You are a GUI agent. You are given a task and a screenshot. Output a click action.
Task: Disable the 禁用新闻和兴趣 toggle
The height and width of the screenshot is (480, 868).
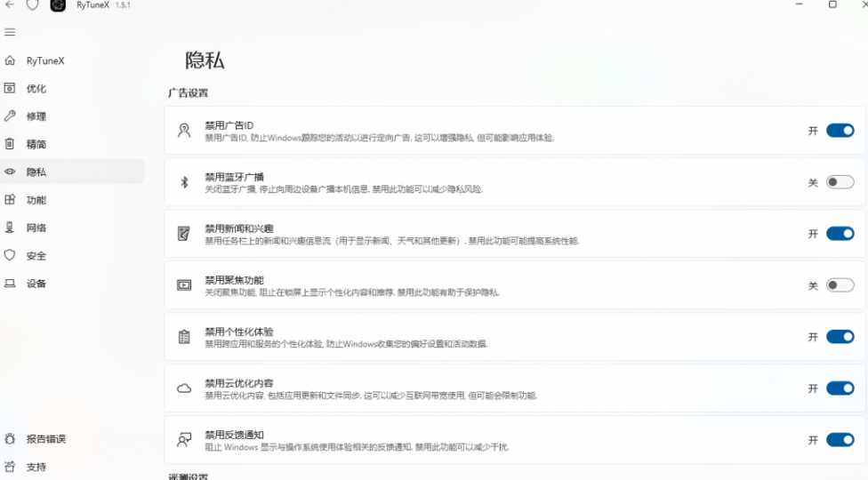click(x=840, y=234)
